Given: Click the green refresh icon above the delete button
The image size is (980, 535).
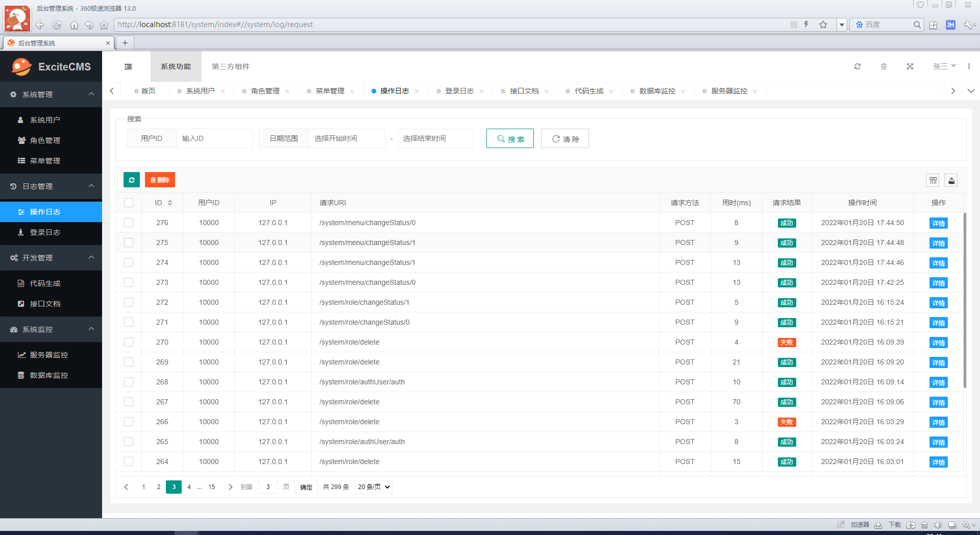Looking at the screenshot, I should [131, 180].
